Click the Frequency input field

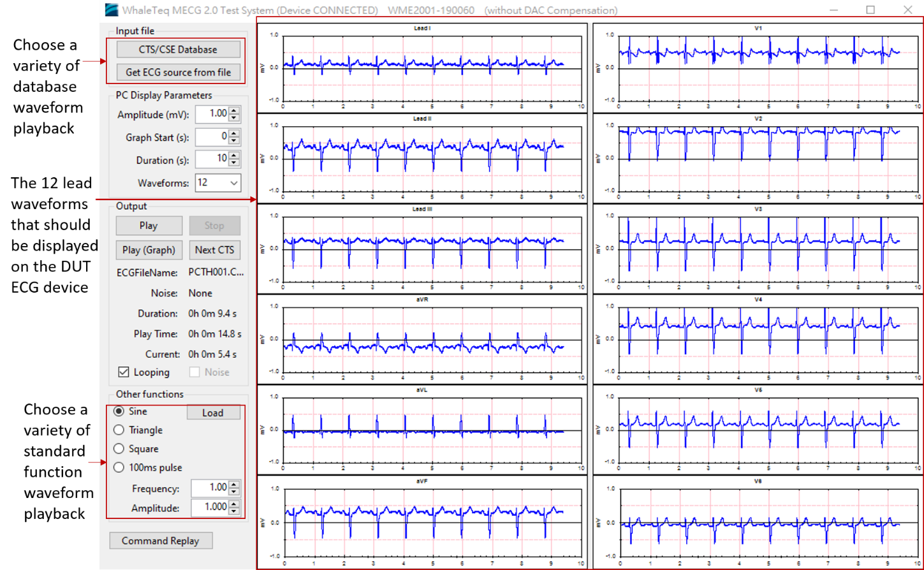210,488
